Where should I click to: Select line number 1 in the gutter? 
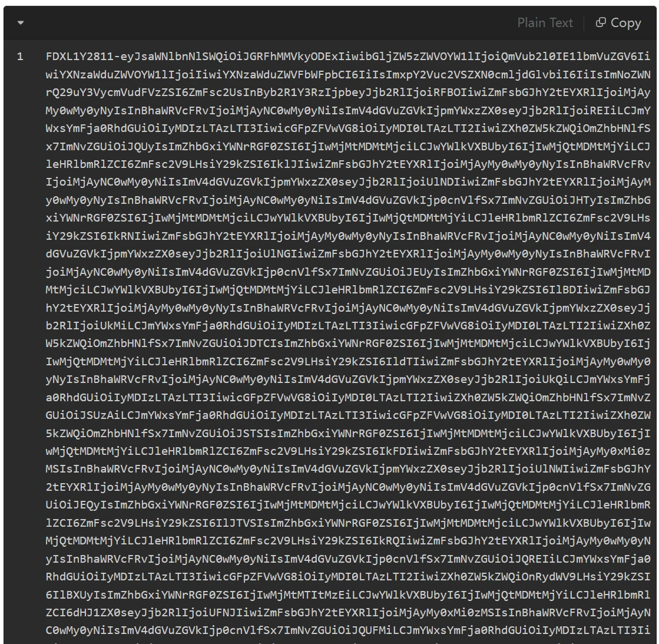coord(20,57)
